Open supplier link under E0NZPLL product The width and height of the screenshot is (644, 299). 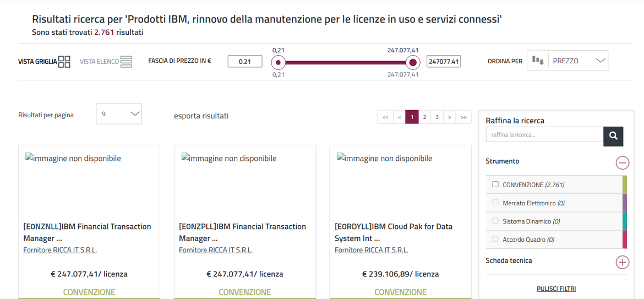coord(216,250)
